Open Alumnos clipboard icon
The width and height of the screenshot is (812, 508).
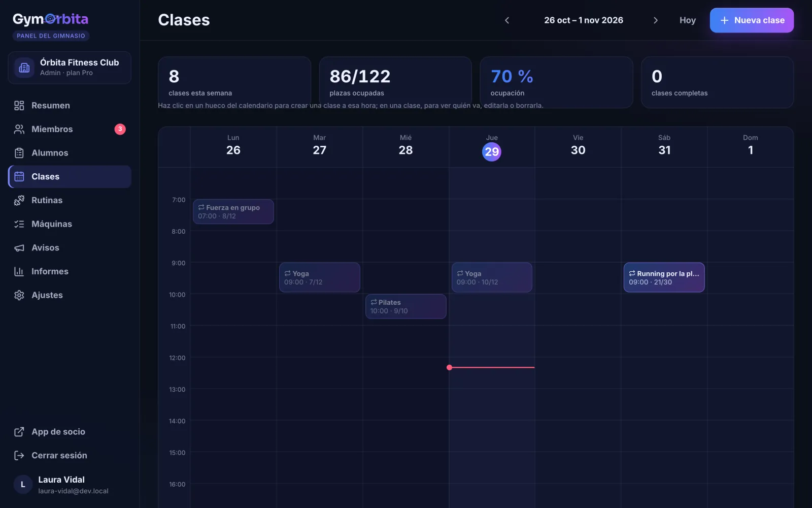19,153
